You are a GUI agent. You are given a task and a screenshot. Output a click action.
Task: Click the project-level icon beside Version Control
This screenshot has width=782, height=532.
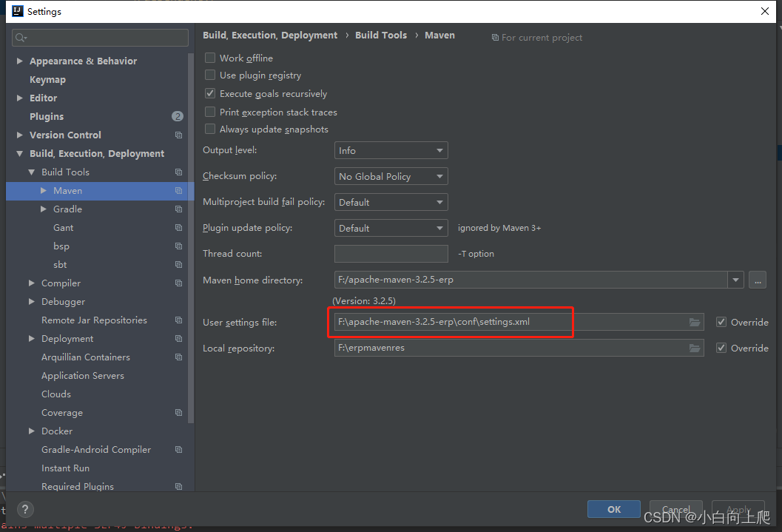click(x=178, y=135)
